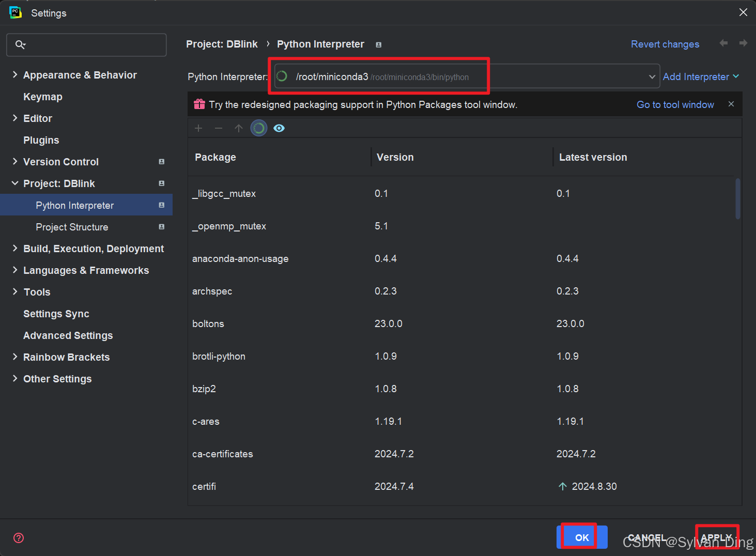Click the Cancel button
The height and width of the screenshot is (556, 756).
tap(647, 537)
